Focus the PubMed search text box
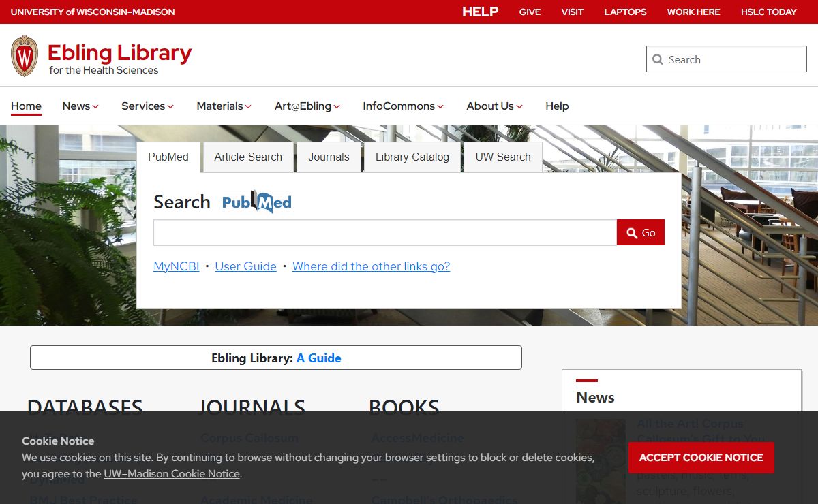Viewport: 818px width, 504px height. [x=385, y=232]
